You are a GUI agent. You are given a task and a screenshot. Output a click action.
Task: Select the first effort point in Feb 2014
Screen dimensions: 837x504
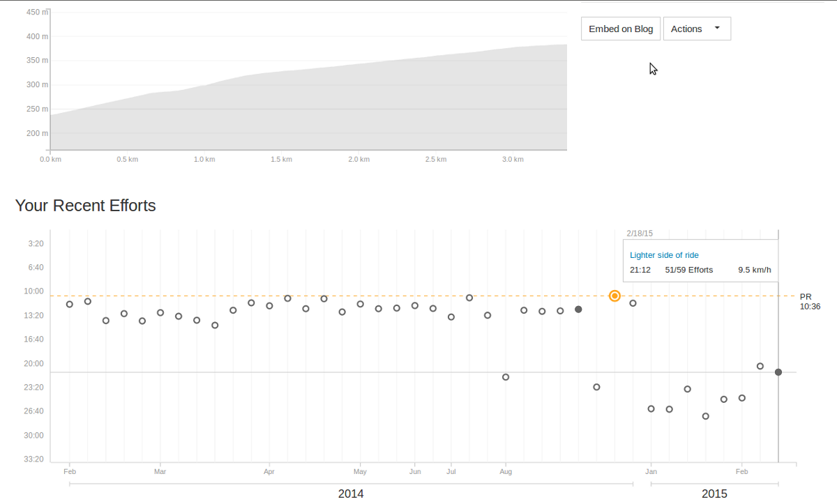click(70, 305)
